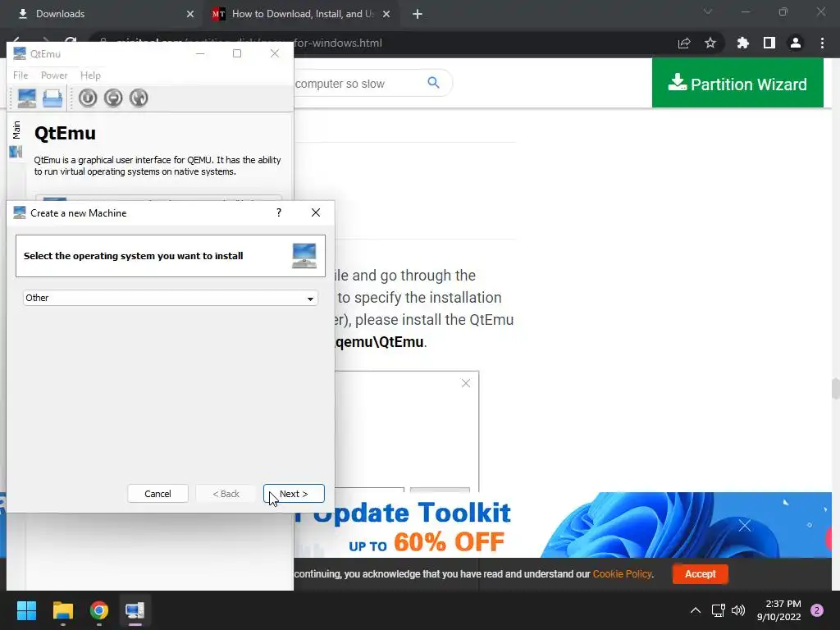Click the volume speaker icon in tray
Image resolution: width=840 pixels, height=630 pixels.
tap(738, 610)
